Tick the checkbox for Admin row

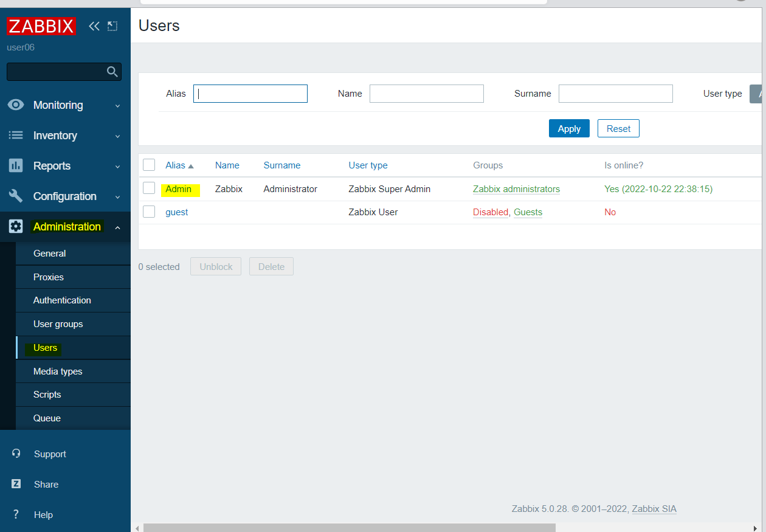coord(149,188)
